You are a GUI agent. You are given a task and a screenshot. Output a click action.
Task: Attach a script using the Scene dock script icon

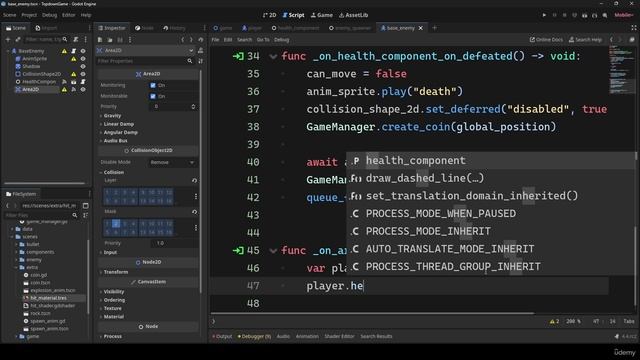(x=76, y=40)
